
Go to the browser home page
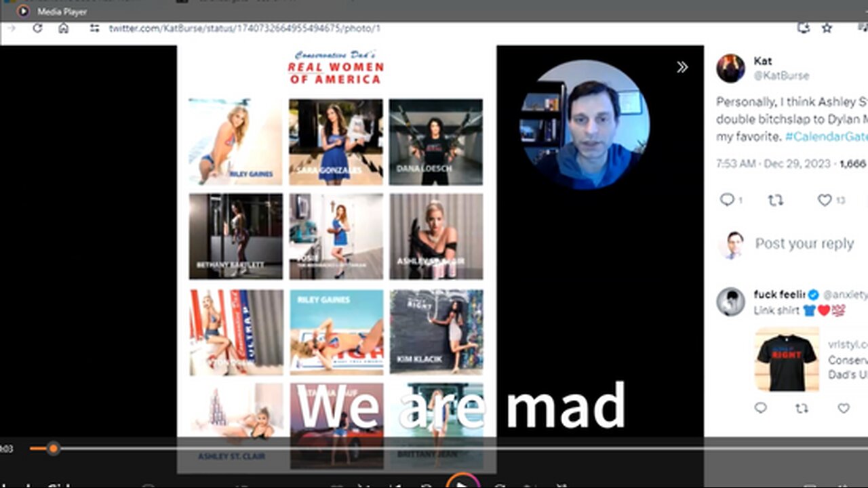point(63,28)
